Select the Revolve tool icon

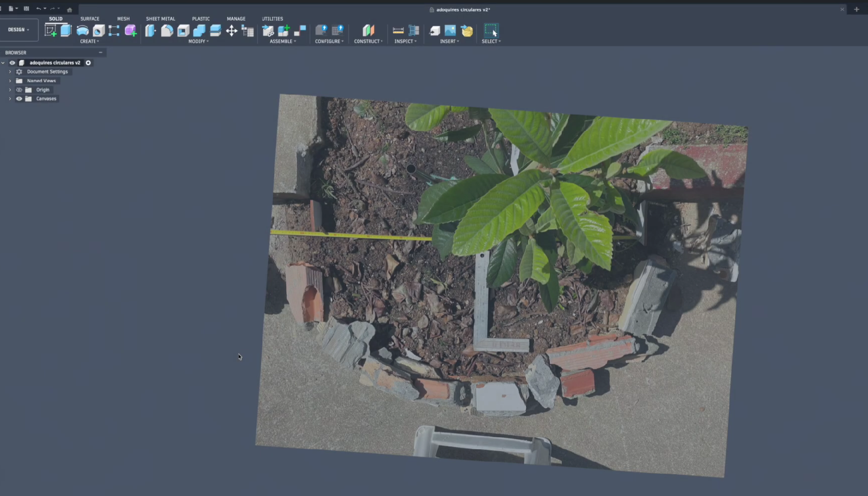82,31
